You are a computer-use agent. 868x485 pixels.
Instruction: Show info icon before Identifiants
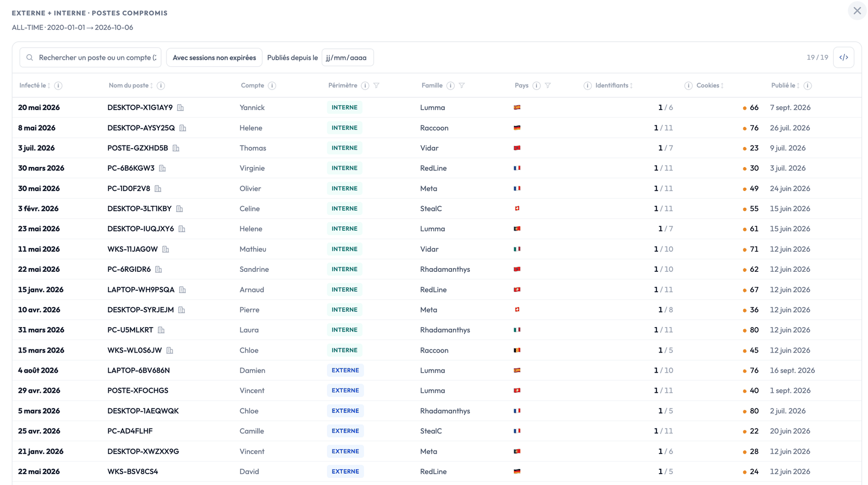click(x=588, y=86)
